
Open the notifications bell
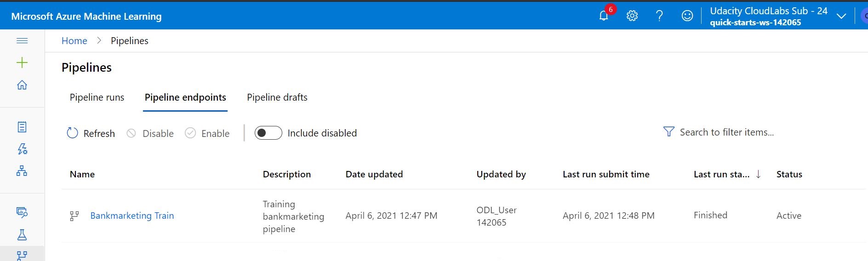point(604,16)
